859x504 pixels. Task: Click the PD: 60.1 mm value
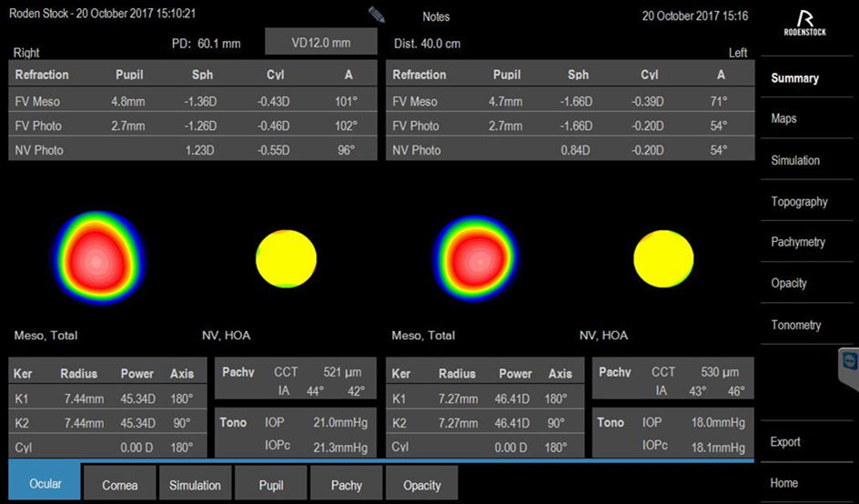click(206, 44)
